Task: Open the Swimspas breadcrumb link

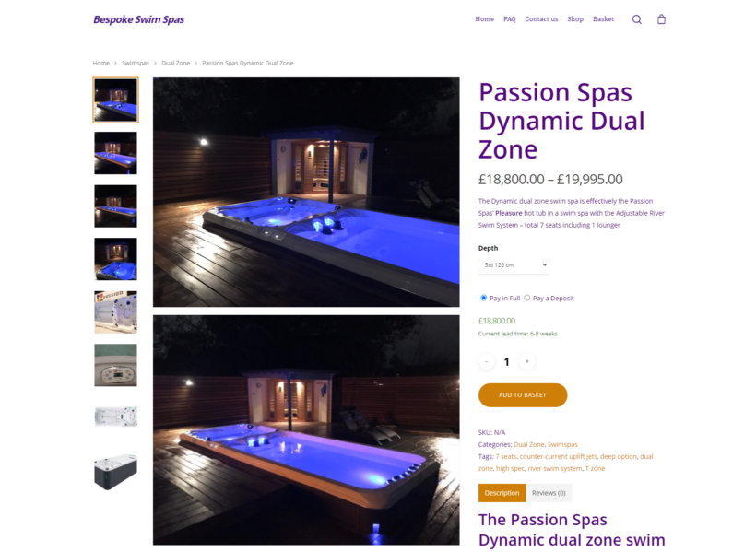Action: pyautogui.click(x=136, y=64)
